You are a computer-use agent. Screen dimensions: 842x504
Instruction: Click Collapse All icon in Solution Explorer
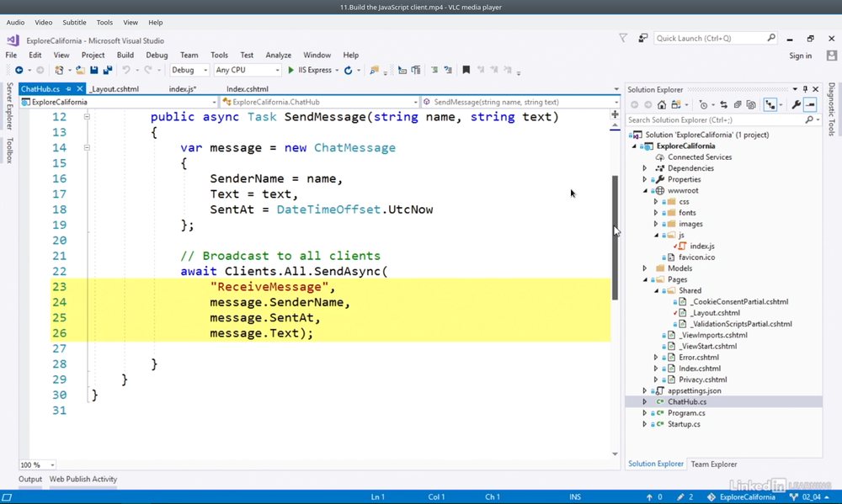click(738, 105)
